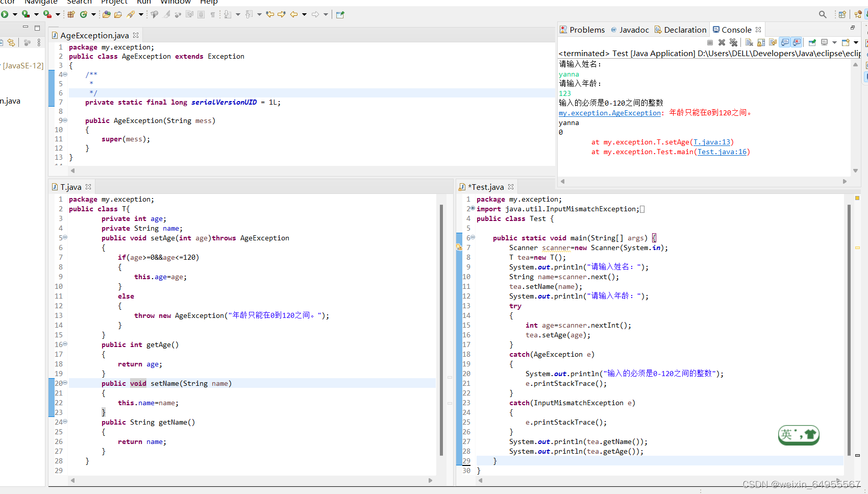Click the Last Edit Location icon
This screenshot has height=494, width=868.
click(x=270, y=14)
